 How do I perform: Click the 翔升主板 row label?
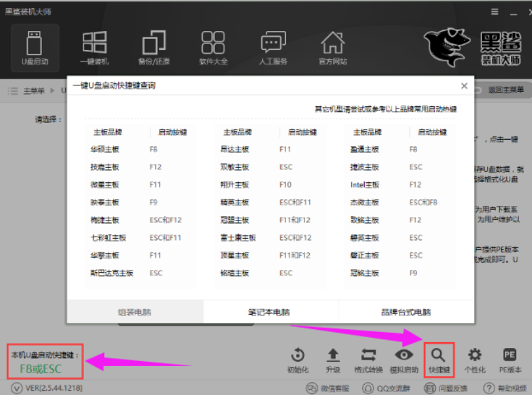tap(235, 184)
